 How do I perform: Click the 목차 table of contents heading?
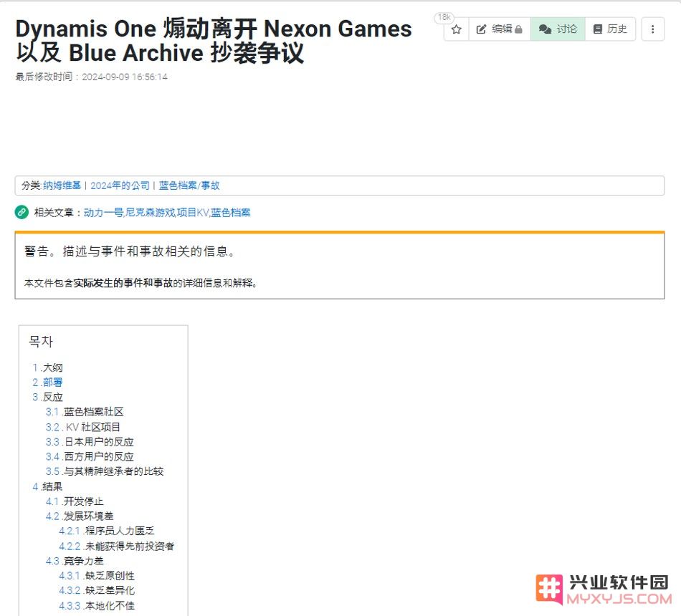point(41,342)
